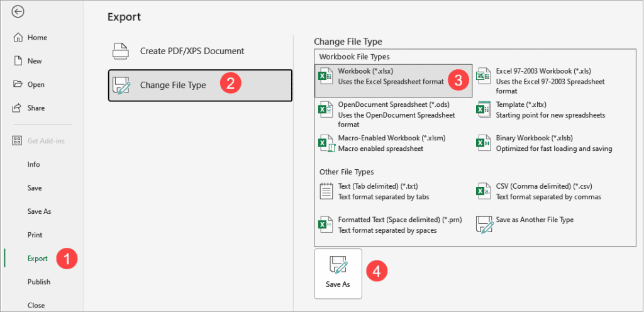The height and width of the screenshot is (312, 644).
Task: Pick OpenDocument Spreadsheet (*.ods) icon
Action: pos(325,109)
